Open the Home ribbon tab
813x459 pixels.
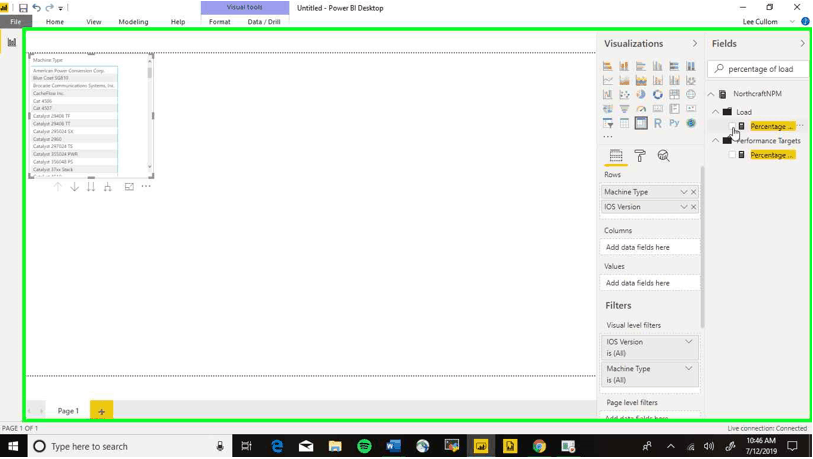(x=54, y=22)
